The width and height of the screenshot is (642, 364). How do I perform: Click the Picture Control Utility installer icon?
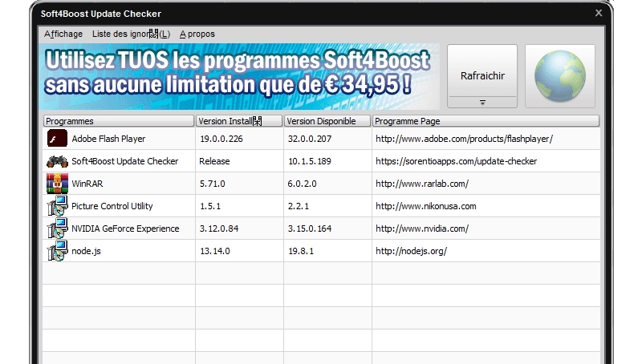(57, 206)
